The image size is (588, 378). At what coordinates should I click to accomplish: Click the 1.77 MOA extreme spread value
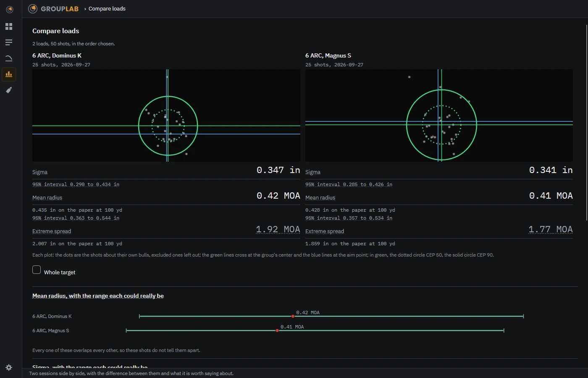551,229
